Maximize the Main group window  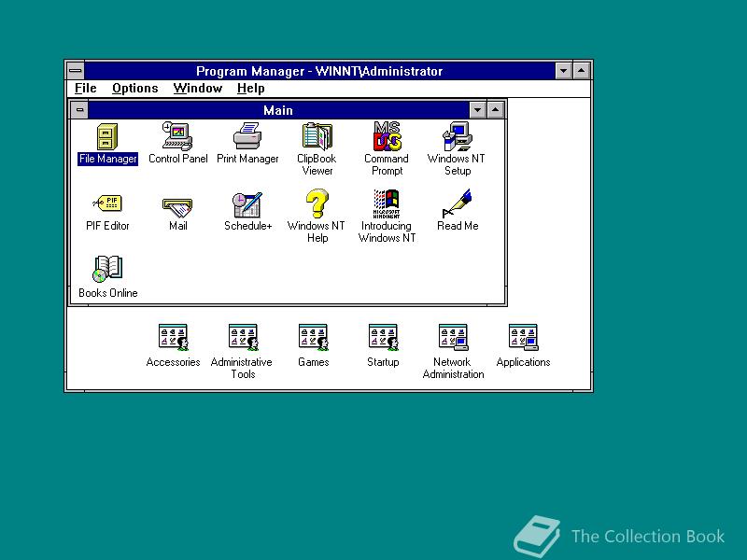(x=496, y=110)
